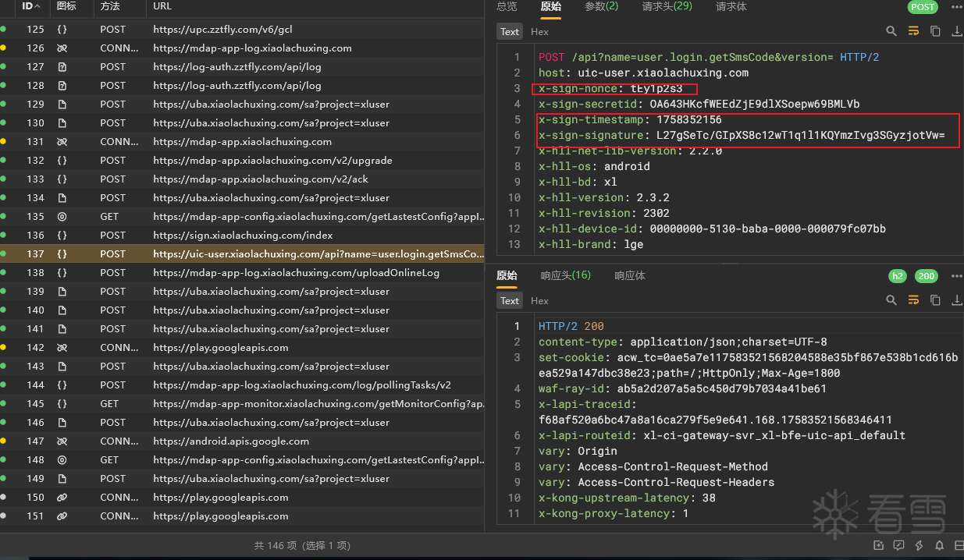Screen dimensions: 964x560
Task: Click the x-sign-timestamp value 1758352156
Action: click(688, 119)
